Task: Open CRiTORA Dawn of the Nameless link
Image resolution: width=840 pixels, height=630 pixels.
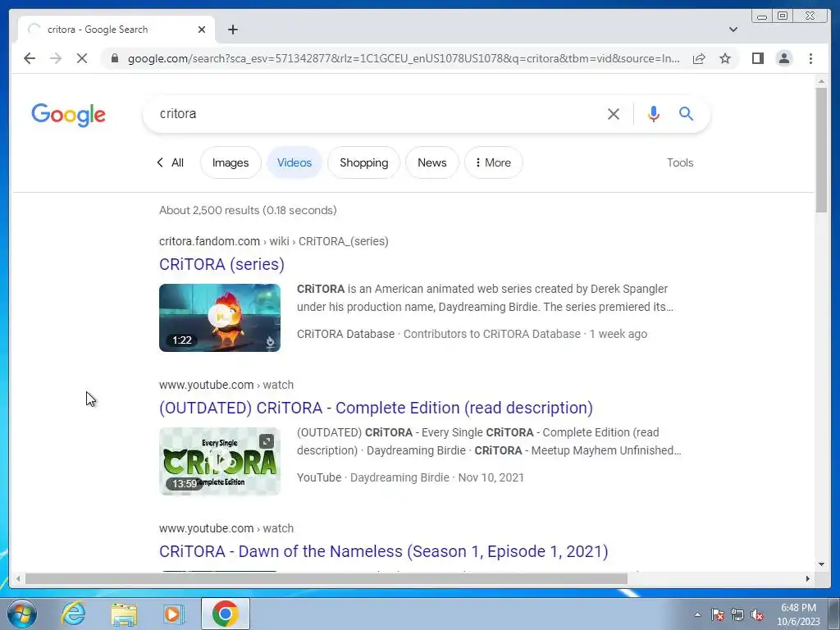Action: coord(384,551)
